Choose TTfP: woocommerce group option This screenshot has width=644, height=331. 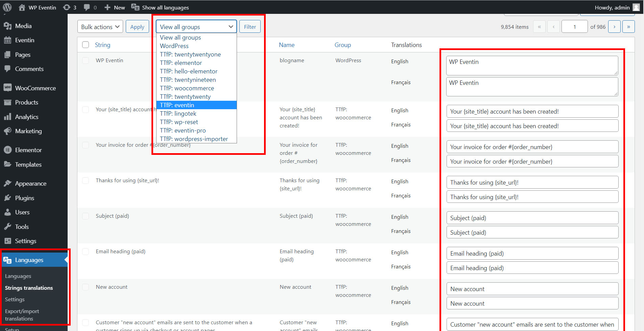click(x=196, y=88)
